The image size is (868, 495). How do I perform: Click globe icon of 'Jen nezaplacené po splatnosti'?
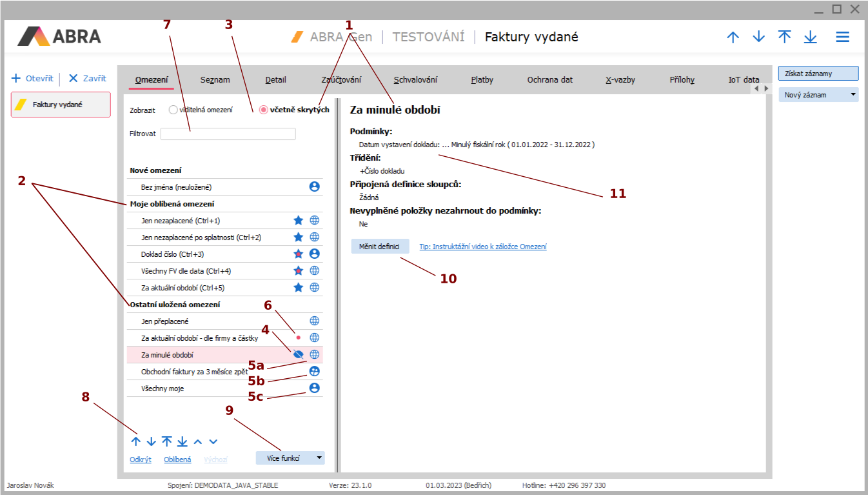315,237
